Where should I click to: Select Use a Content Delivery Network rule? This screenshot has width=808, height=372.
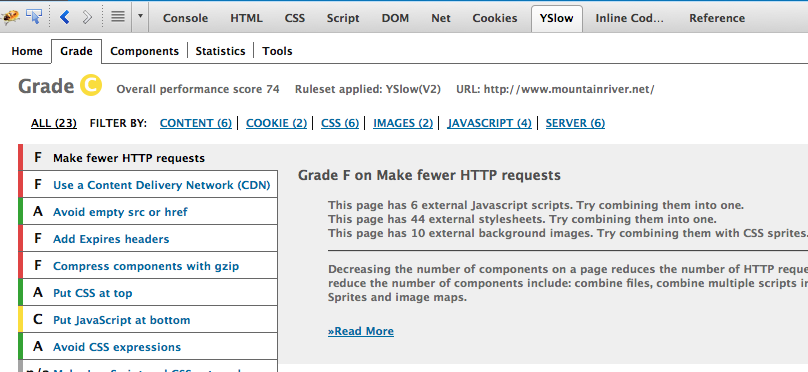pyautogui.click(x=149, y=184)
